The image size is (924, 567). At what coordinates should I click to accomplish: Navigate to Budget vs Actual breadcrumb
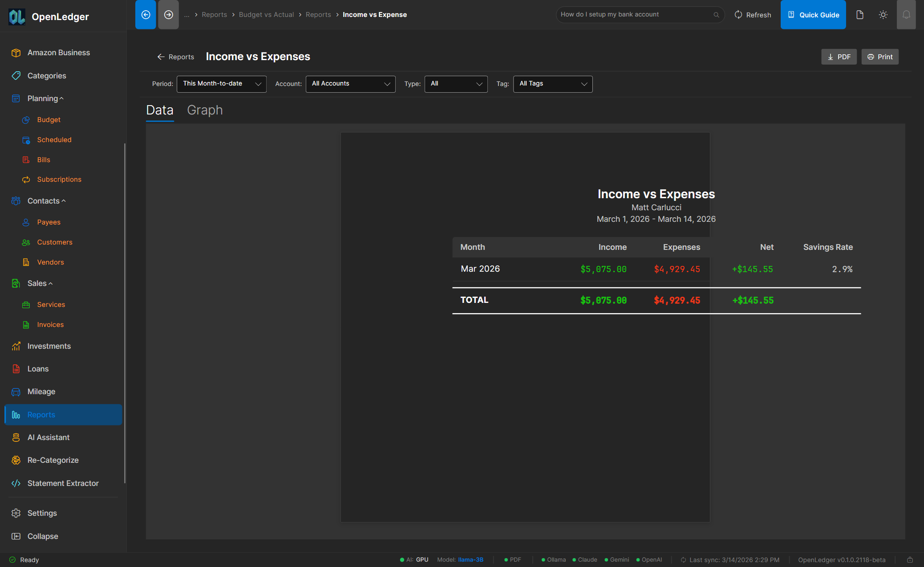(x=266, y=14)
